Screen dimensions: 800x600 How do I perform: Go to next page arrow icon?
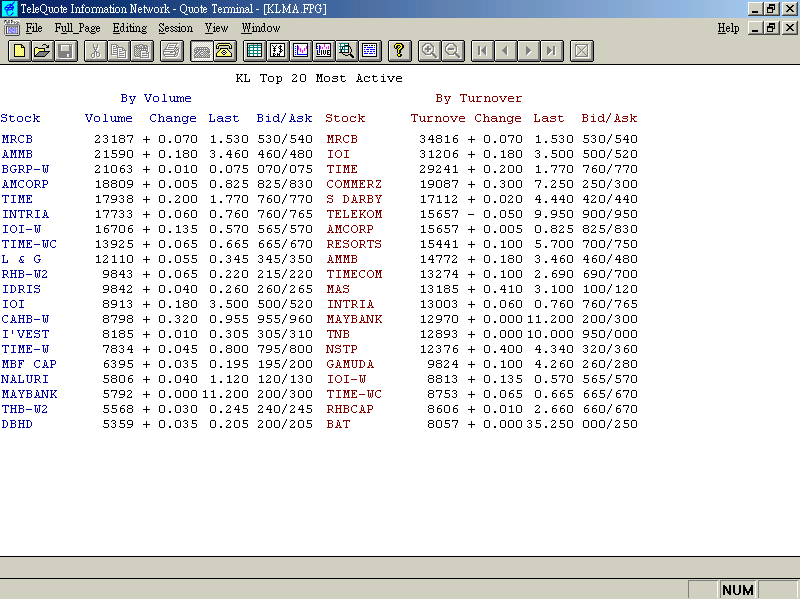(529, 51)
